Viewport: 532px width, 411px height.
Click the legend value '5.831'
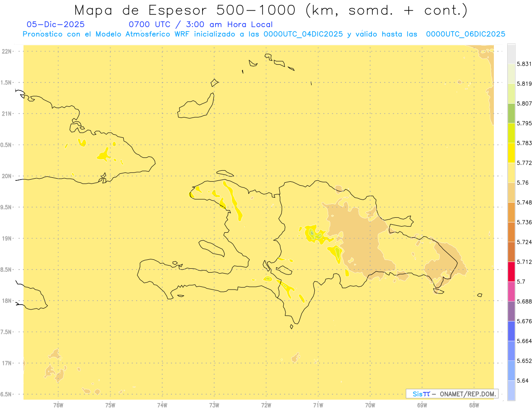click(x=524, y=64)
